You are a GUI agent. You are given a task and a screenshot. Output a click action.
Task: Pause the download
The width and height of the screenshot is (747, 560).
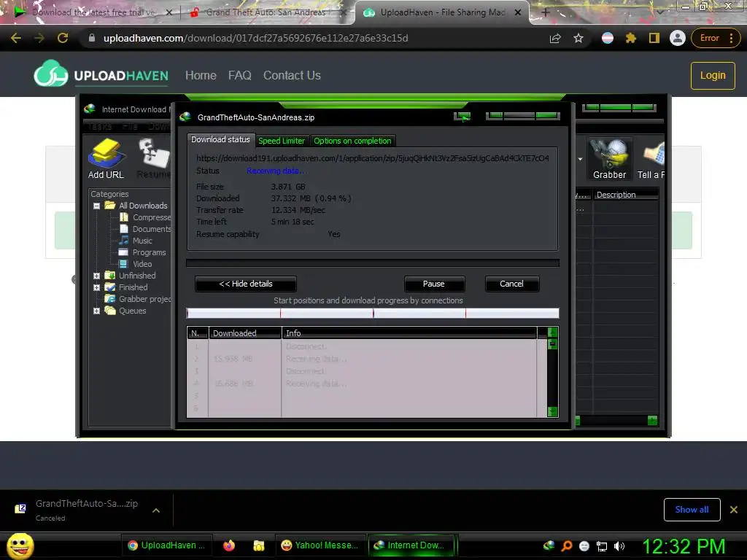pyautogui.click(x=434, y=284)
